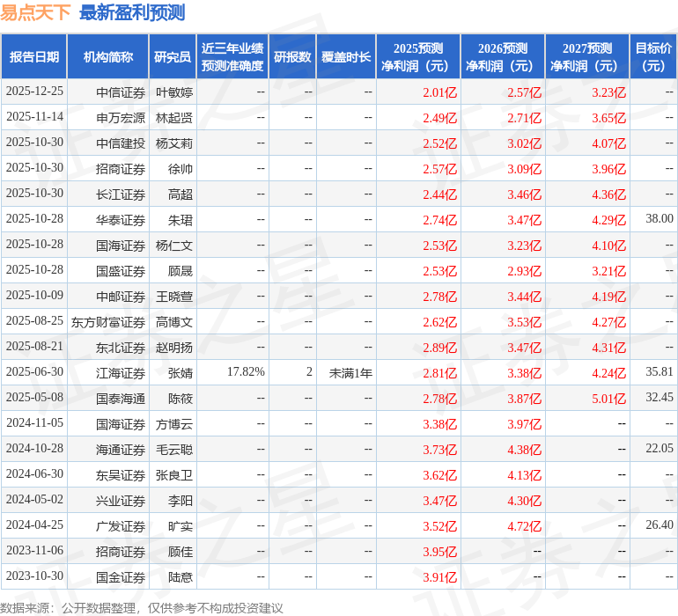
Task: Select the 5.01亿 forecast profit value
Action: tap(608, 398)
